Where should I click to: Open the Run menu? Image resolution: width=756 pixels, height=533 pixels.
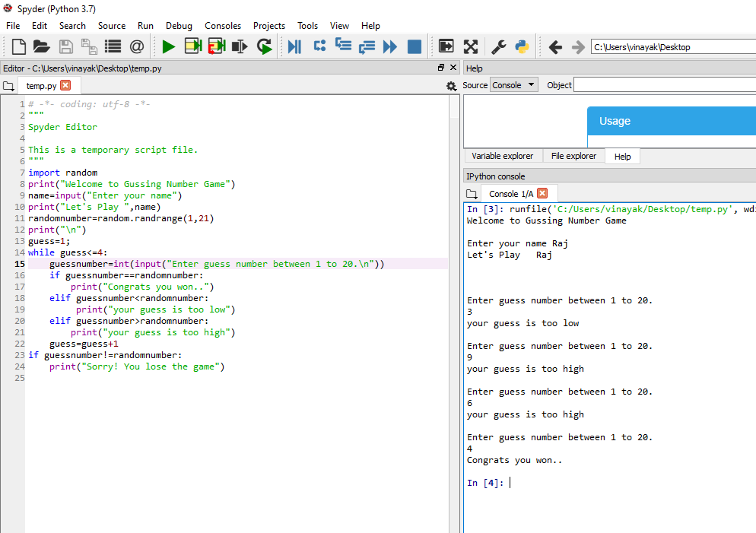[x=145, y=26]
